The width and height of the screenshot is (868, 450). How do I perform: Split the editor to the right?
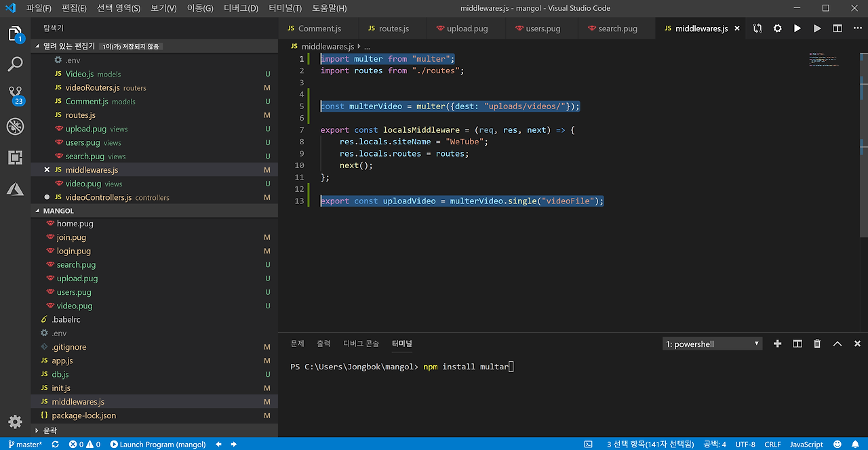(837, 28)
